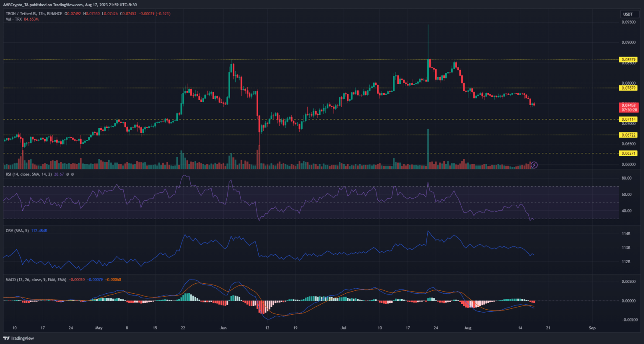Viewport: 644px width, 344px height.
Task: Select the TRON / TetherUS symbol title
Action: 34,14
